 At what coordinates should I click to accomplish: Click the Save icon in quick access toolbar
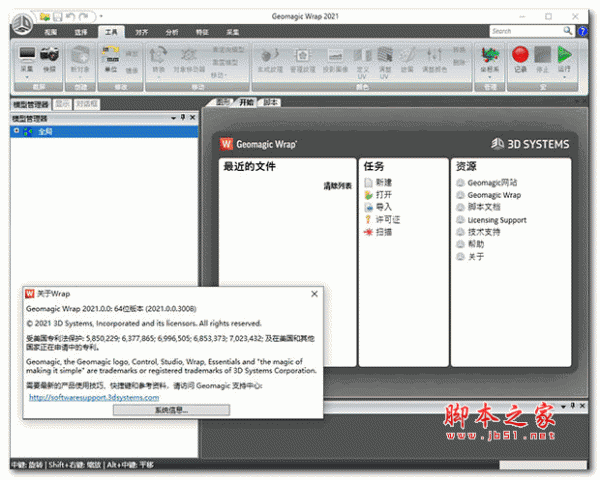58,17
